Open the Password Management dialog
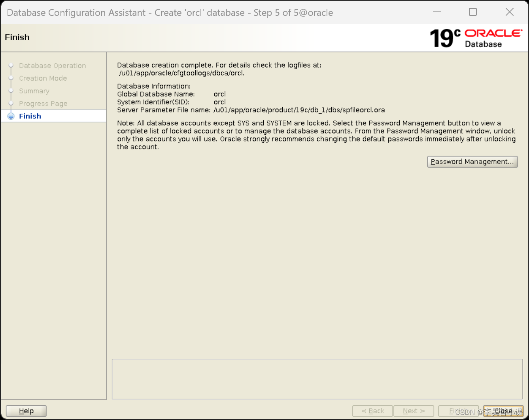 (472, 162)
